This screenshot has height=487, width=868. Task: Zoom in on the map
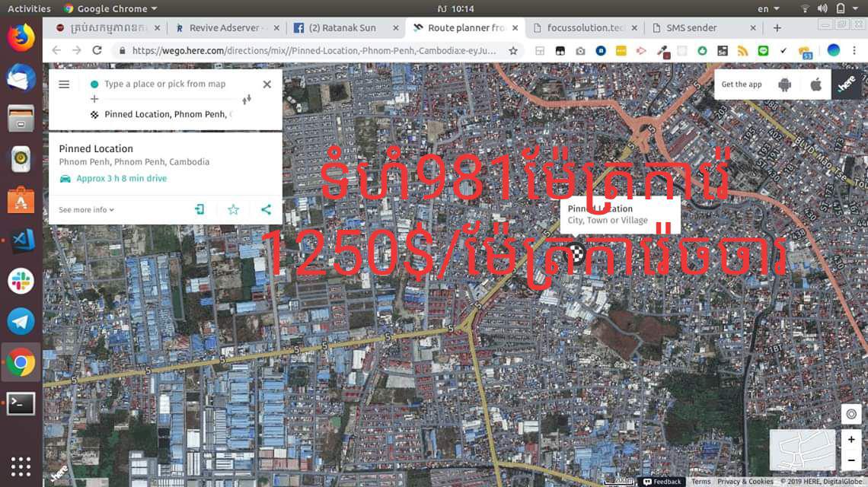[851, 440]
